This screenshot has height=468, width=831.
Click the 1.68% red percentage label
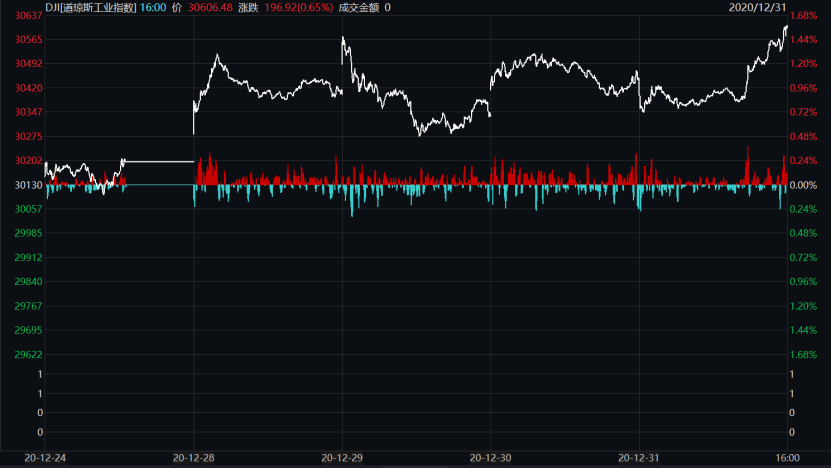point(803,15)
